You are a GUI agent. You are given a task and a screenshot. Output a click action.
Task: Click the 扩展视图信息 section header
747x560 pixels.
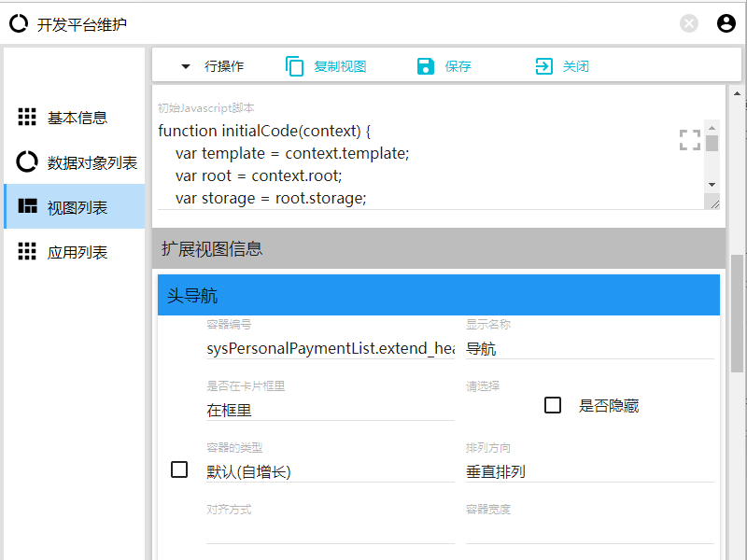point(438,249)
